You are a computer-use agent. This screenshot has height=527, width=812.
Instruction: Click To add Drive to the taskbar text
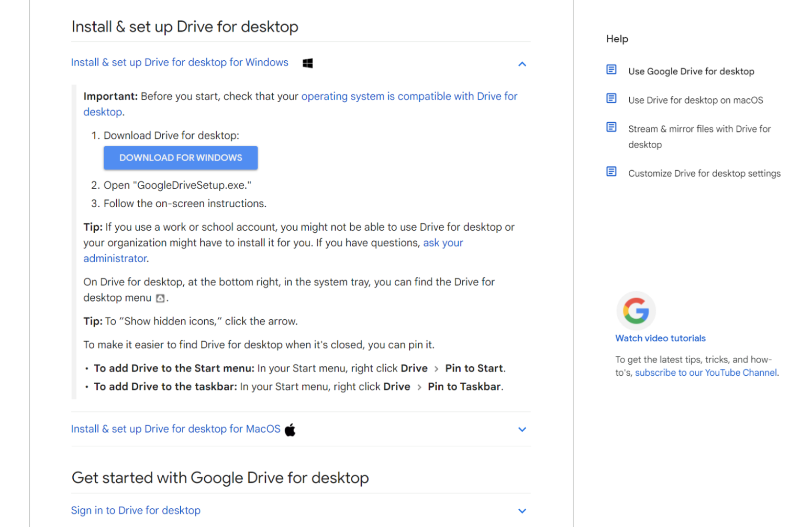165,387
